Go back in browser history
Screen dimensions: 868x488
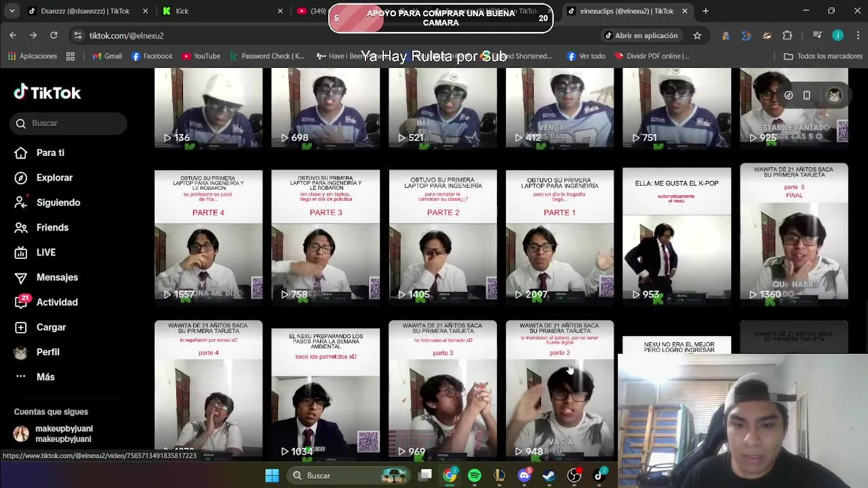pyautogui.click(x=13, y=35)
